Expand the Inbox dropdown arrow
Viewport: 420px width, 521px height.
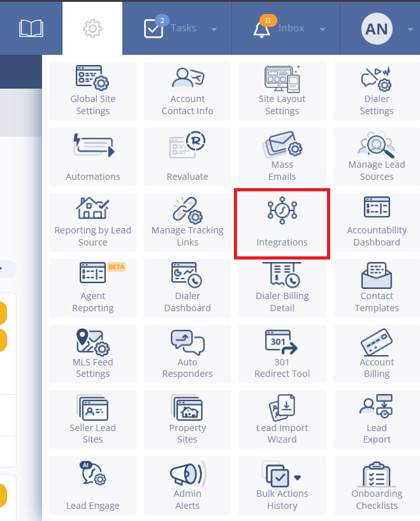tap(322, 29)
